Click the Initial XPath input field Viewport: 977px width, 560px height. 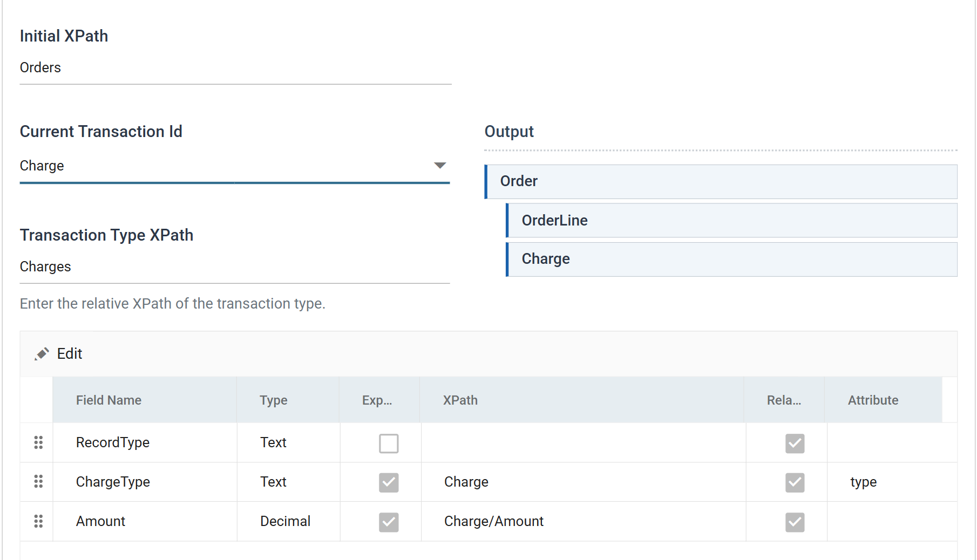coord(235,68)
